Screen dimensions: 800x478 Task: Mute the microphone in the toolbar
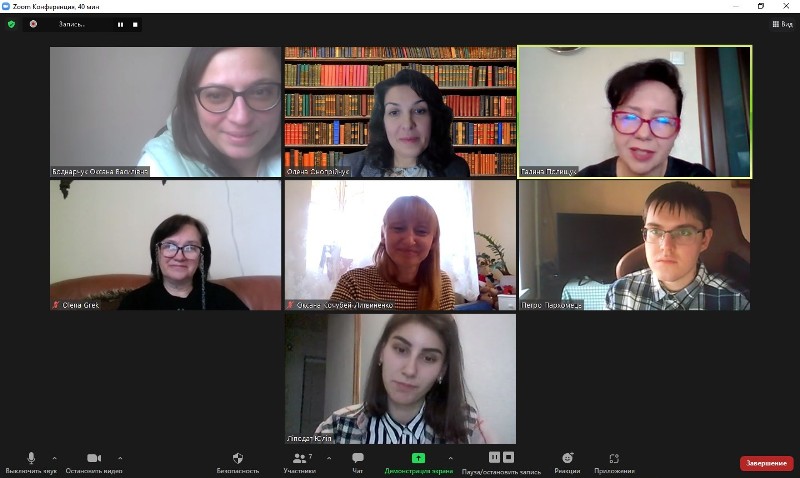click(31, 458)
